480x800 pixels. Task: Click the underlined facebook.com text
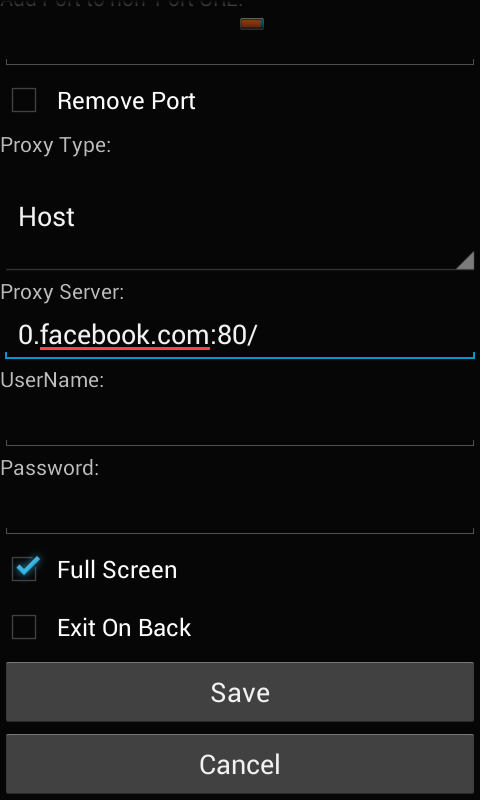click(125, 335)
